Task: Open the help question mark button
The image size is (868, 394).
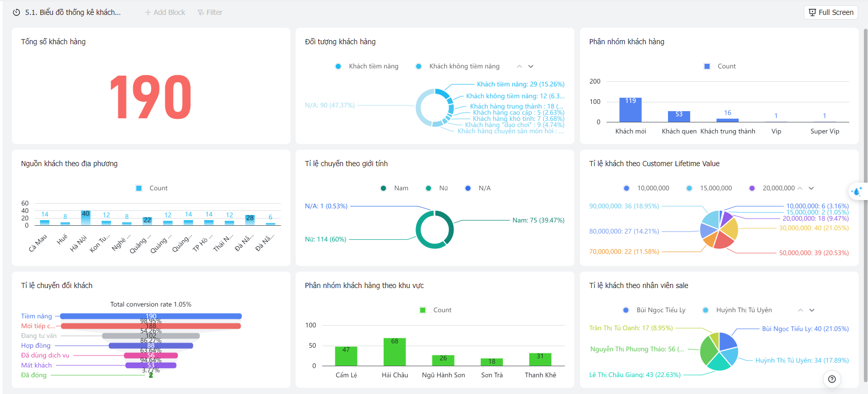Action: pyautogui.click(x=832, y=379)
